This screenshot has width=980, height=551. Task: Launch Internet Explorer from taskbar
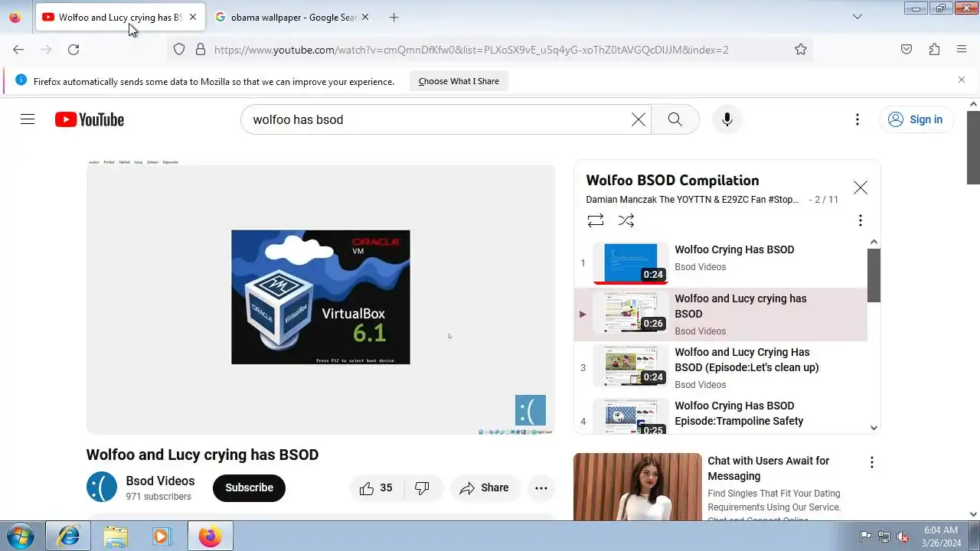click(68, 536)
